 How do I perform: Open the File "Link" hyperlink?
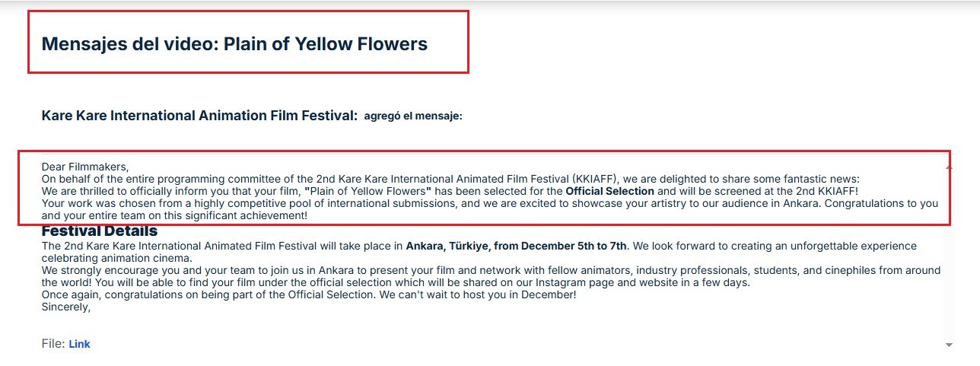pos(79,344)
